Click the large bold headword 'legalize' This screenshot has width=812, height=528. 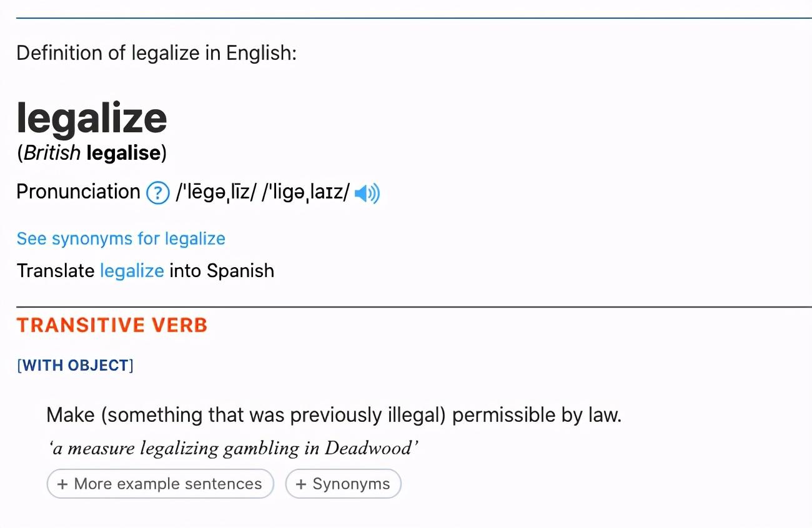coord(92,117)
